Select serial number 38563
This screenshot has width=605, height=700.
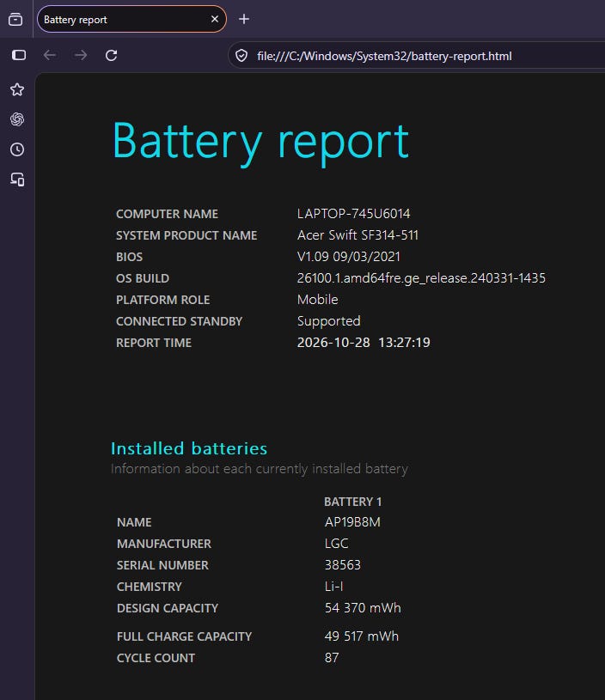click(x=343, y=565)
